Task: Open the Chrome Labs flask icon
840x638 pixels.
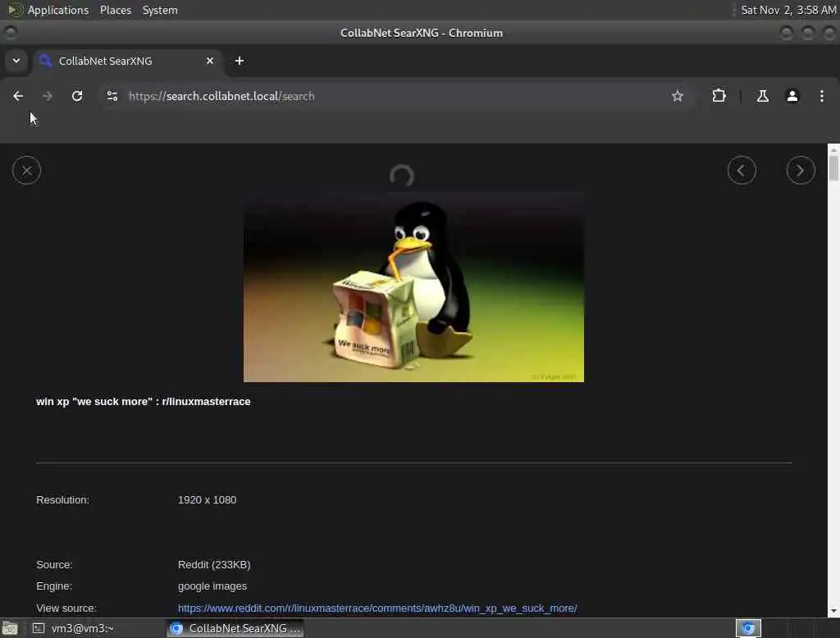Action: (762, 96)
